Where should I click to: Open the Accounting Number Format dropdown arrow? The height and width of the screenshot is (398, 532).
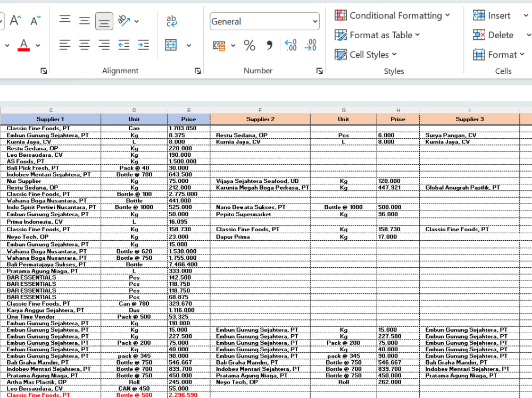233,45
